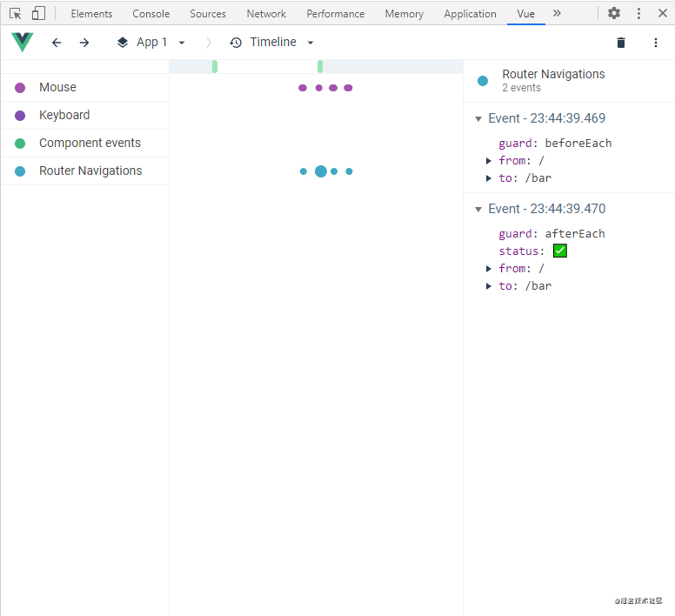The image size is (675, 616).
Task: Expand 'from: /' in beforeEach event
Action: tap(489, 161)
